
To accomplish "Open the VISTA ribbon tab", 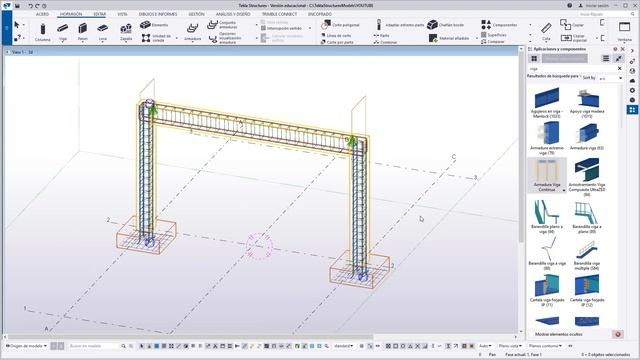I will 122,14.
